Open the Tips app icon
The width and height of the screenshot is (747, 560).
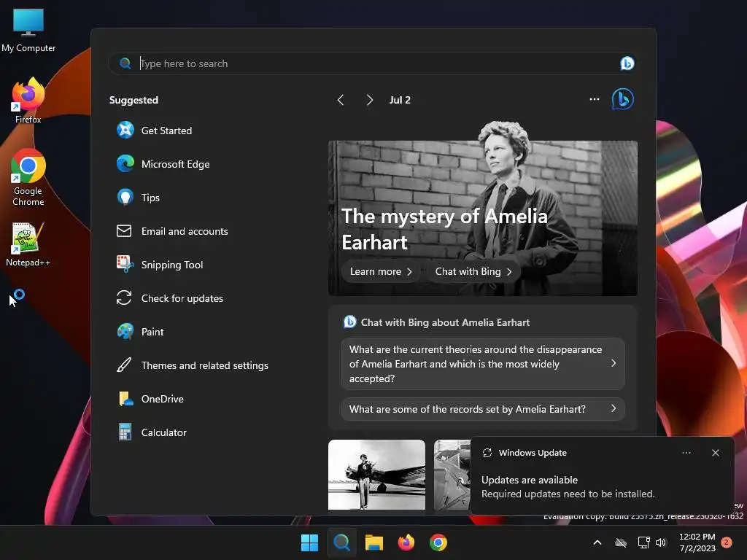[125, 197]
